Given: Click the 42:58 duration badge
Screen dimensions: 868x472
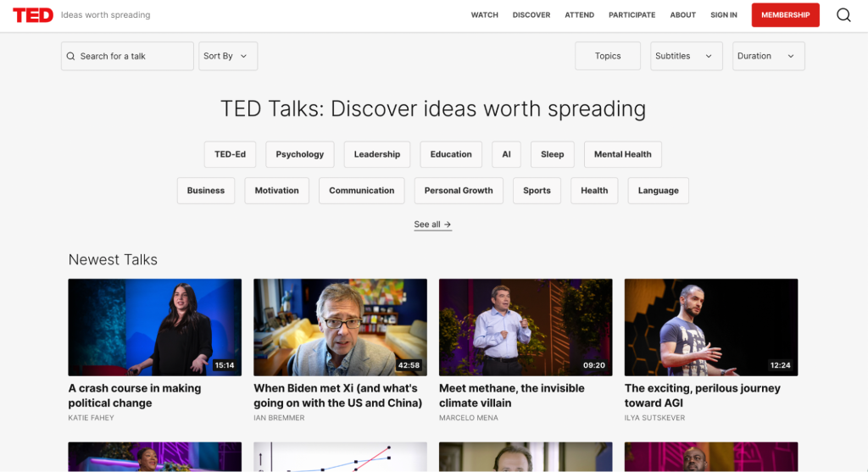Looking at the screenshot, I should (409, 365).
